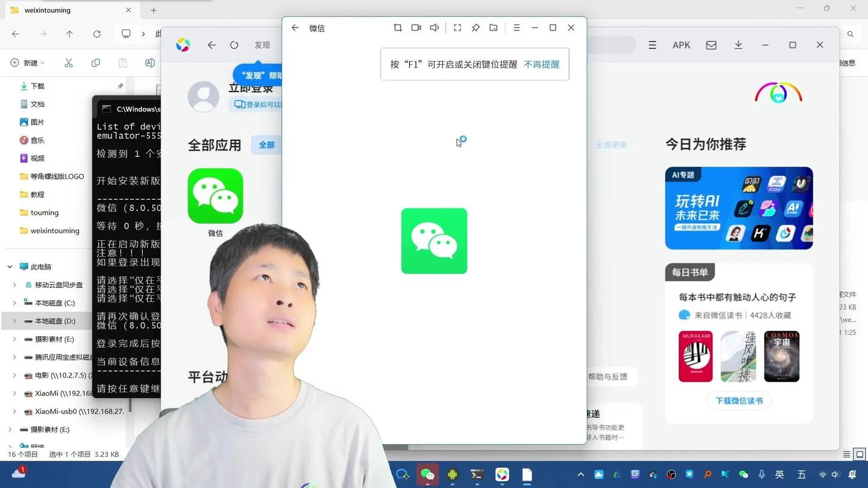
Task: Expand 本地磁盘 (C:) in the sidebar tree
Action: (x=14, y=303)
